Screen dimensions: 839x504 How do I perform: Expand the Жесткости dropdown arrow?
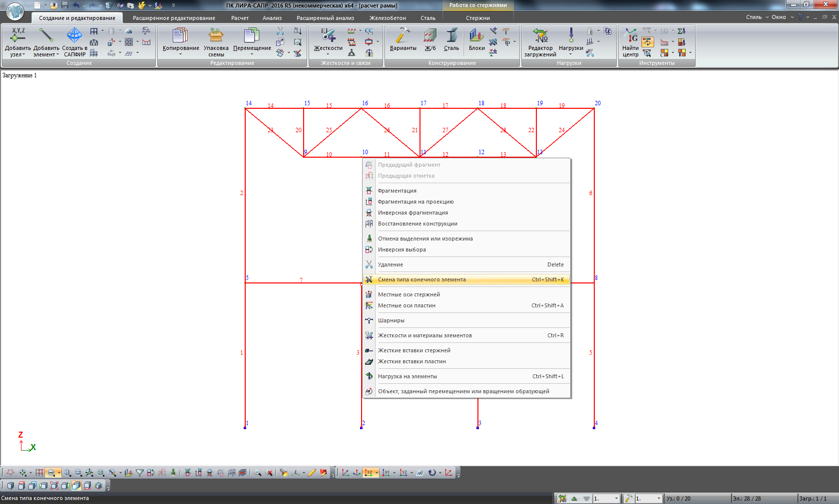(328, 54)
